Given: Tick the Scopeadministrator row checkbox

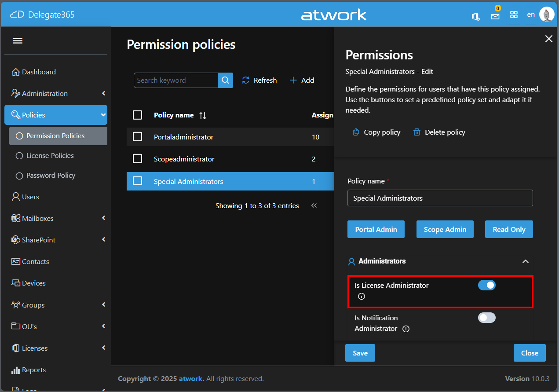Looking at the screenshot, I should click(137, 159).
